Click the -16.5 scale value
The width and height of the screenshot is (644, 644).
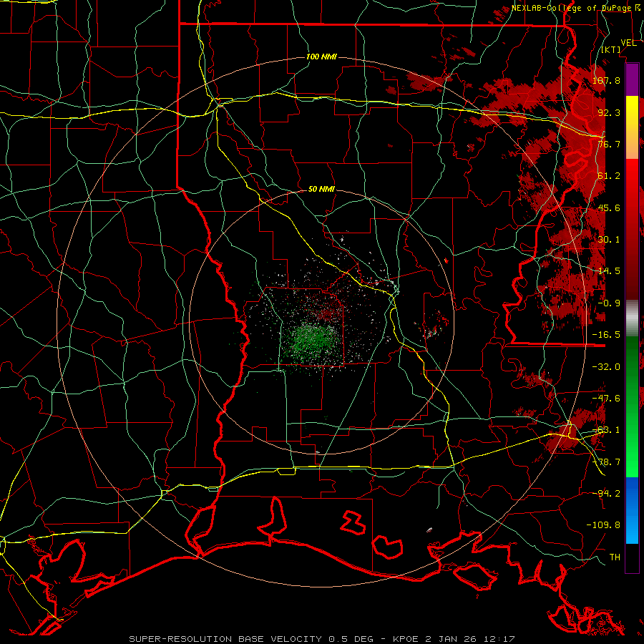[x=606, y=335]
